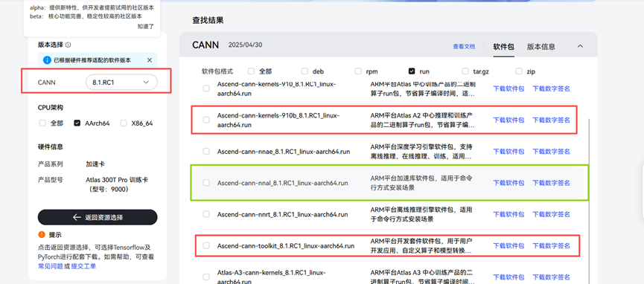
Task: Select checkbox for Ascend-cann-toolkit_8.1.RC1 package
Action: pyautogui.click(x=206, y=245)
